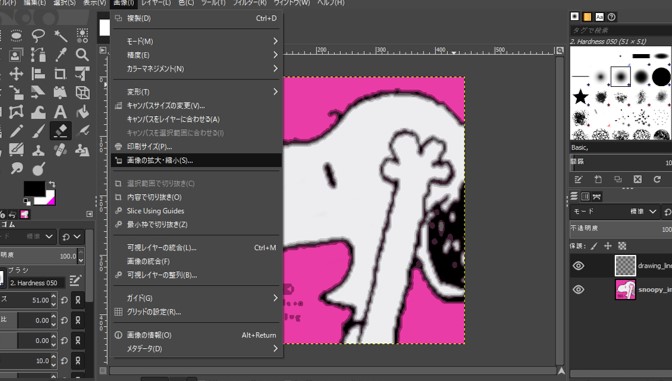Expand the カラーマネジメント(N) submenu

(x=196, y=69)
